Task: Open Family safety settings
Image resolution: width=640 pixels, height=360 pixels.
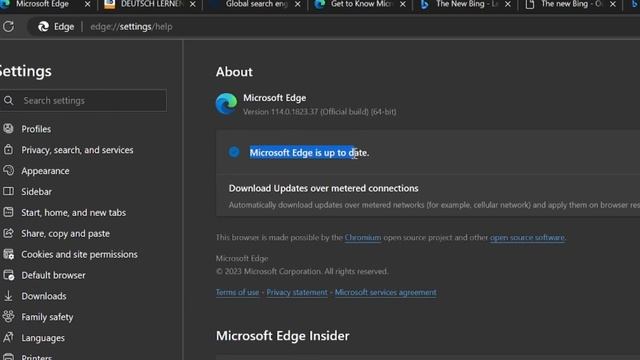Action: coord(47,317)
